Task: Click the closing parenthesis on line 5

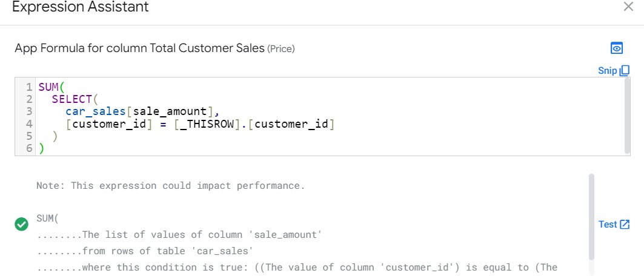Action: pyautogui.click(x=55, y=137)
